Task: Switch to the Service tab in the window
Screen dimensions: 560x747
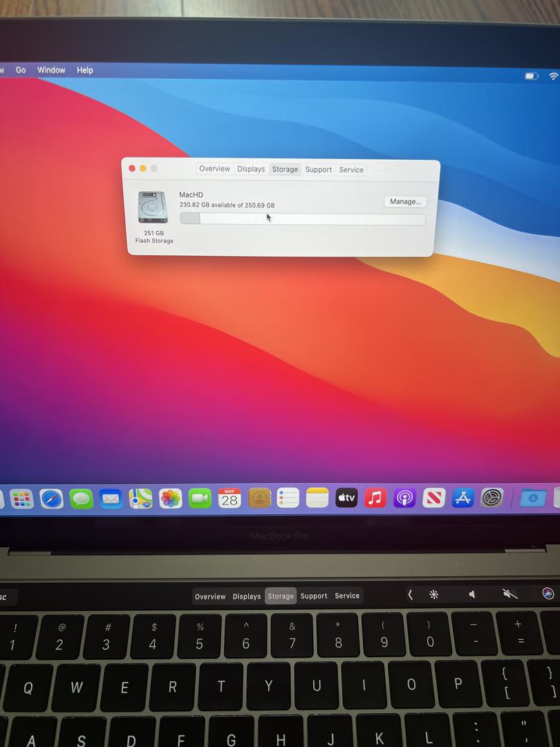Action: 351,169
